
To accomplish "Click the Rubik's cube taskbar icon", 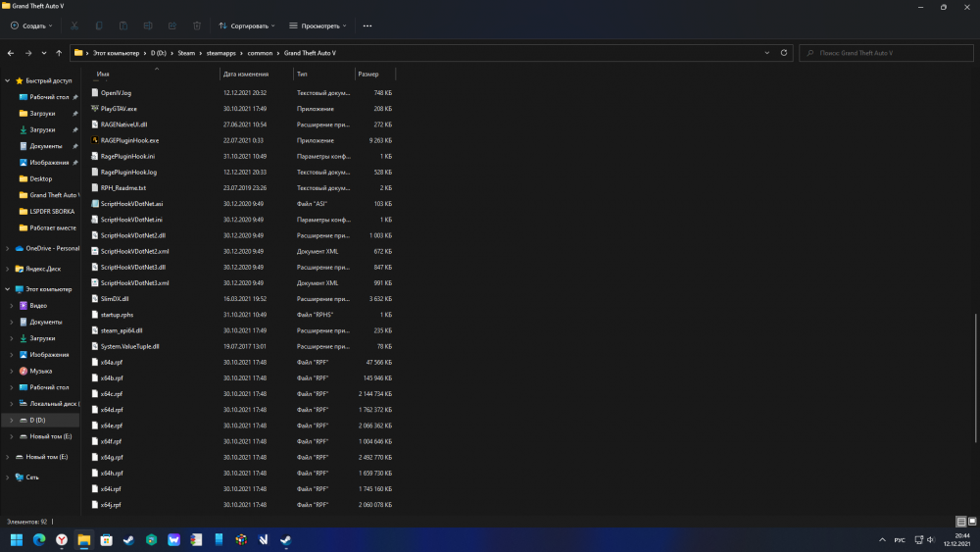I will click(x=241, y=539).
